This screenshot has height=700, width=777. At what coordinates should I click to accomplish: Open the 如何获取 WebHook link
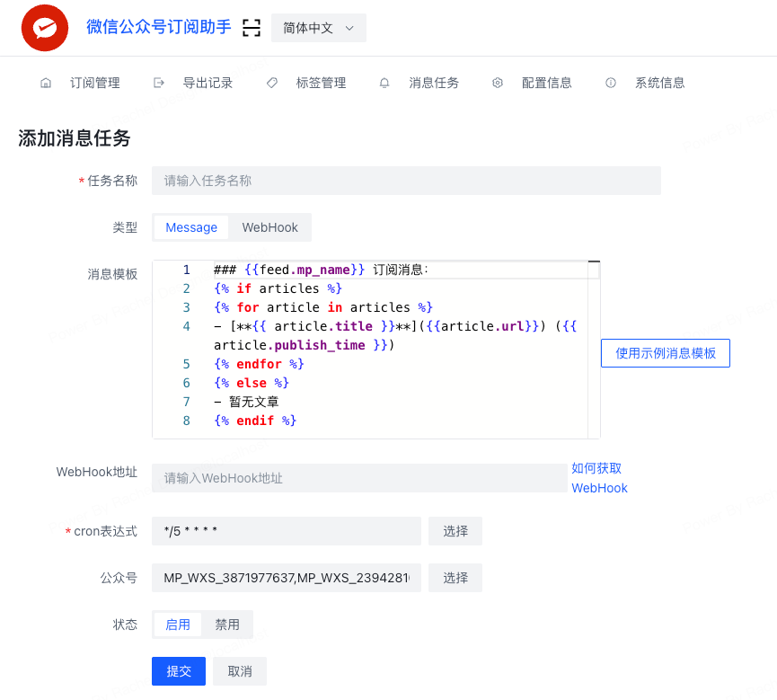click(599, 478)
